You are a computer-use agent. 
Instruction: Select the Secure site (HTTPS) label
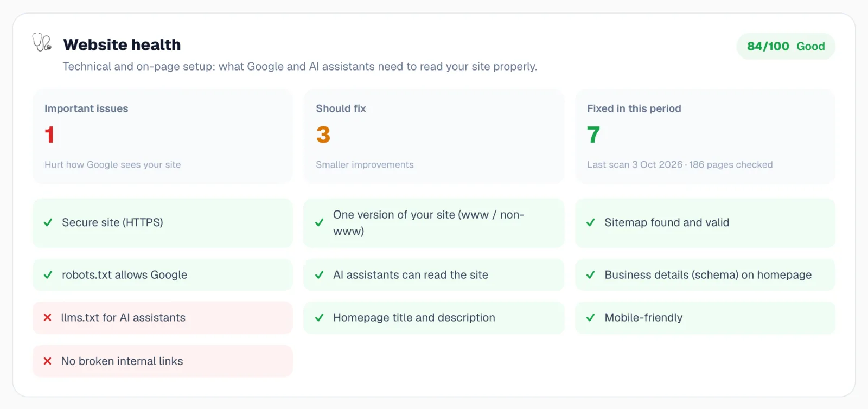coord(112,222)
